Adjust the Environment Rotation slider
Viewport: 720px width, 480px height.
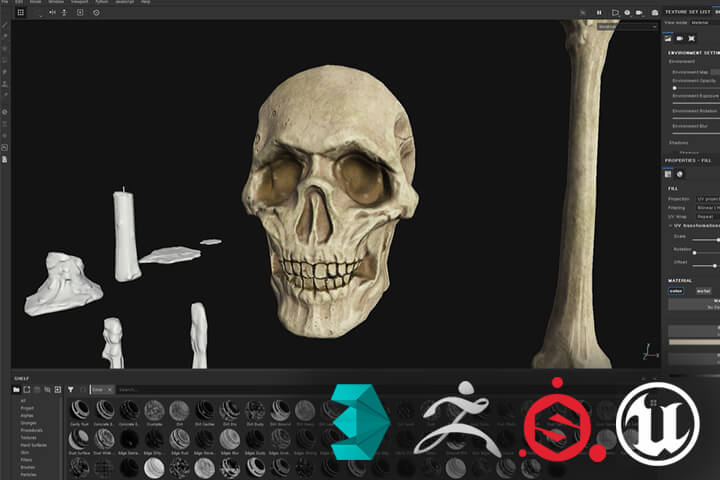pos(696,118)
